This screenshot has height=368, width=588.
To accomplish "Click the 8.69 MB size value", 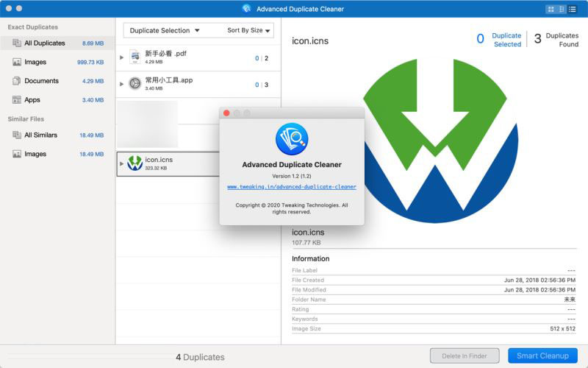I will (x=93, y=43).
